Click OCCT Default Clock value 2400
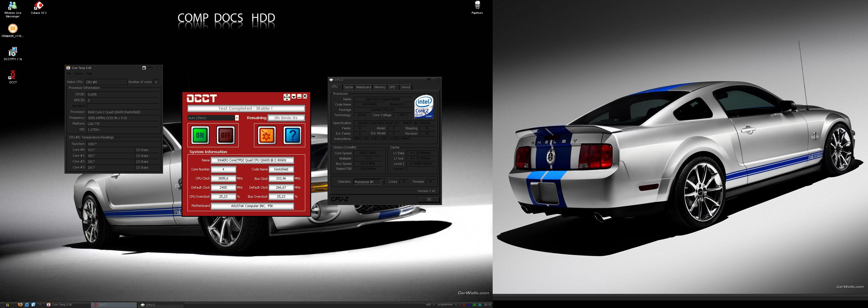868x308 pixels. (x=223, y=188)
